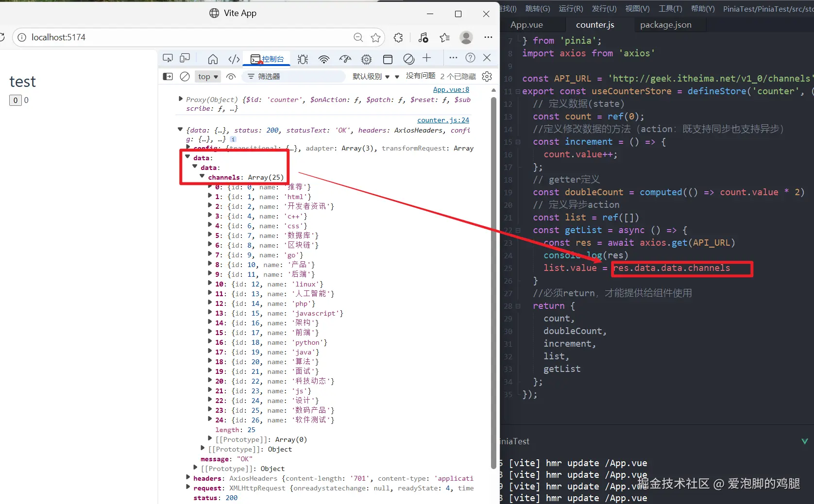Open the Network panel wifi icon
Screen dimensions: 814x504
tap(324, 59)
